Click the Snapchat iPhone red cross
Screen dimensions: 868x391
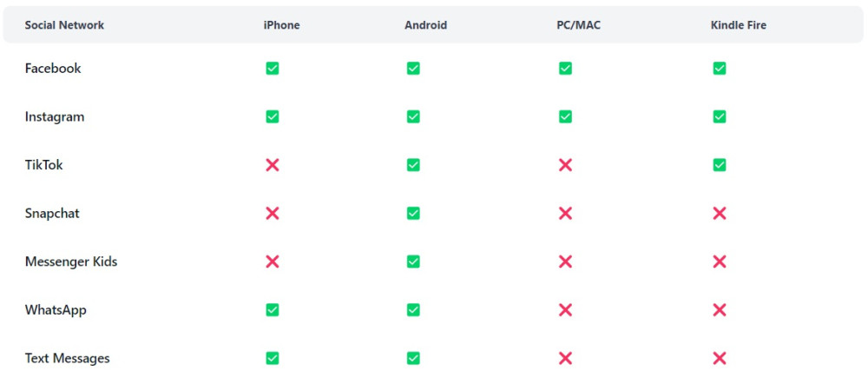[x=273, y=214]
